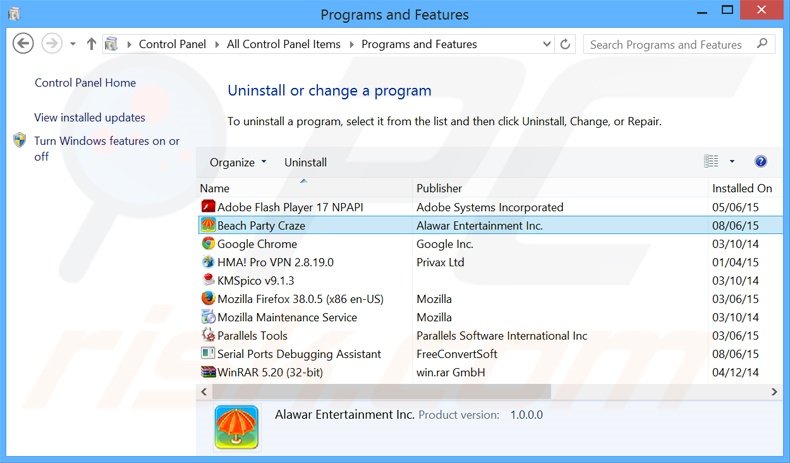This screenshot has height=463, width=790.
Task: Click publisher Privax Ltd cell
Action: tap(440, 262)
